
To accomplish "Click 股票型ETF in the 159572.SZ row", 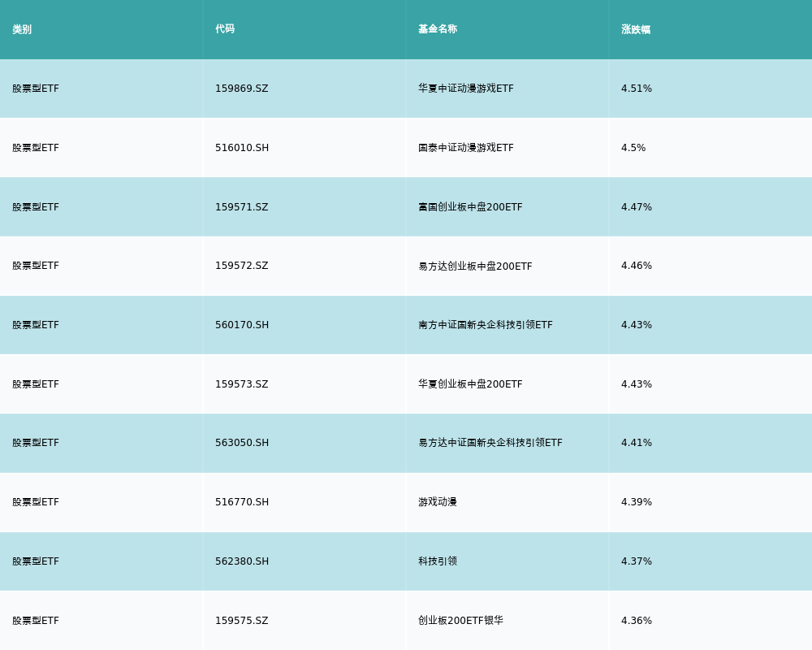I will [x=36, y=266].
